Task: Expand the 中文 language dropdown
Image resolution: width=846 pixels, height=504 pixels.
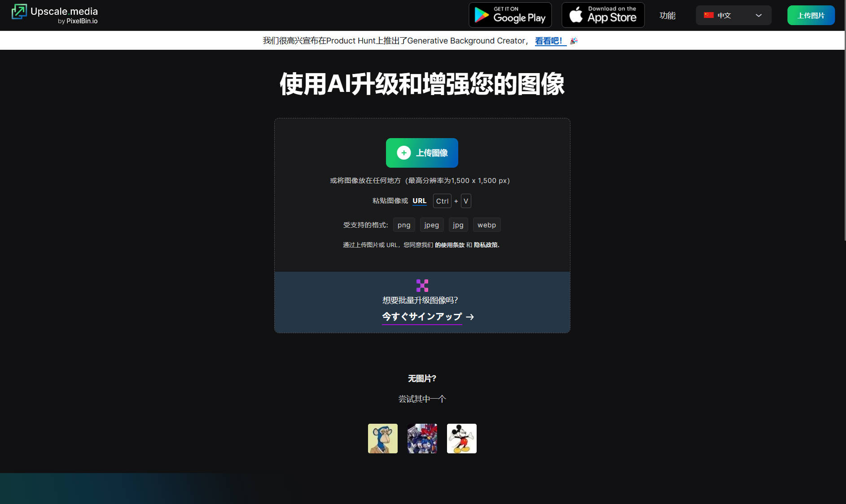Action: click(x=733, y=15)
